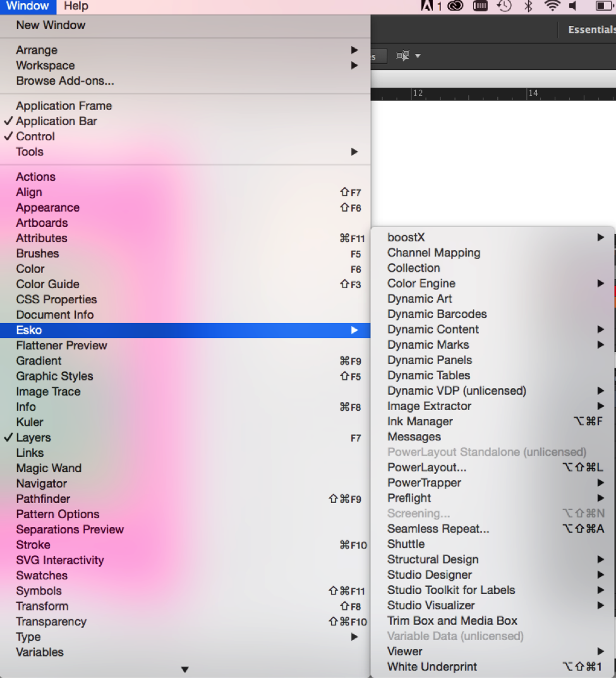
Task: Open the Image Trace panel
Action: coord(185,391)
